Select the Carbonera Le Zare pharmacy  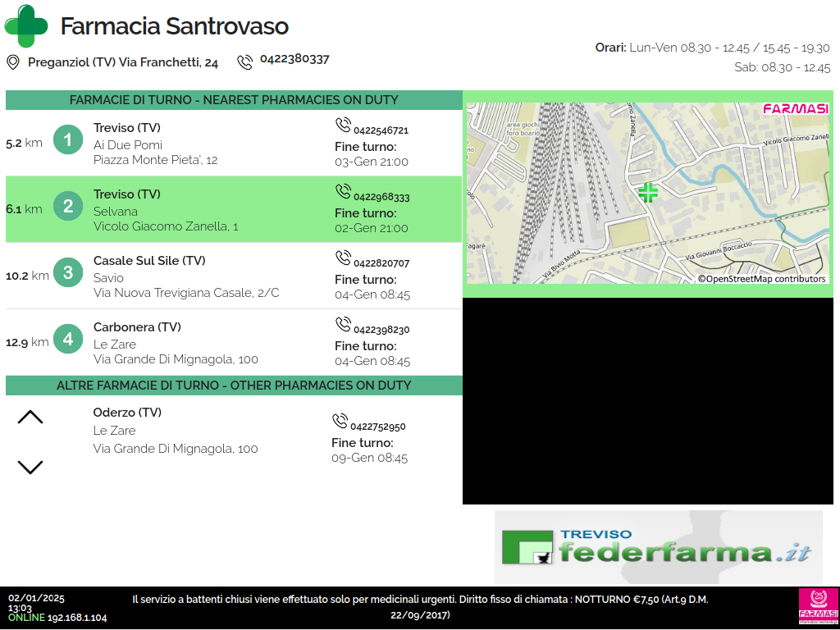(x=234, y=343)
